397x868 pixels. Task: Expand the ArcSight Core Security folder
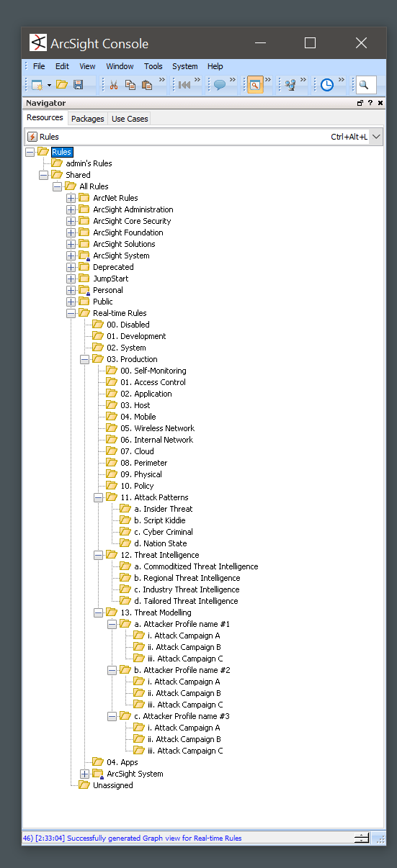71,221
